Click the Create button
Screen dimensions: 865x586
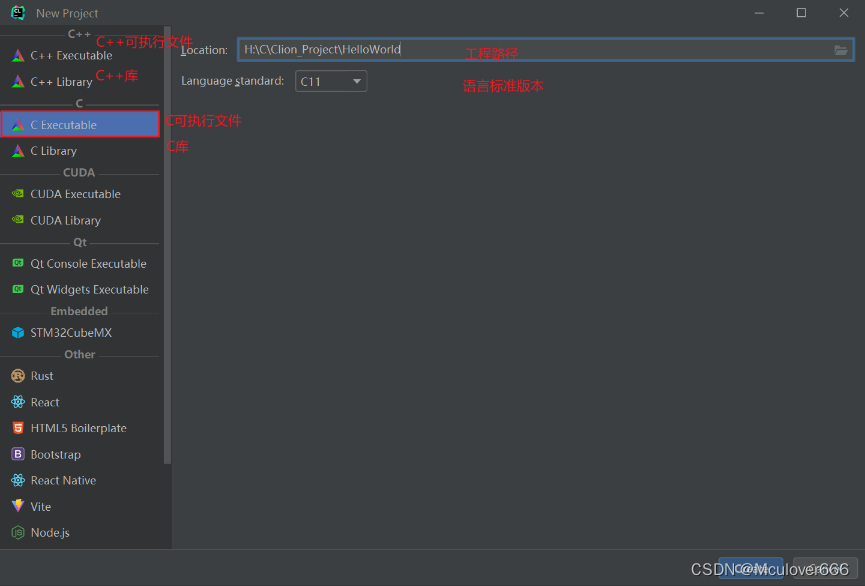pyautogui.click(x=750, y=568)
